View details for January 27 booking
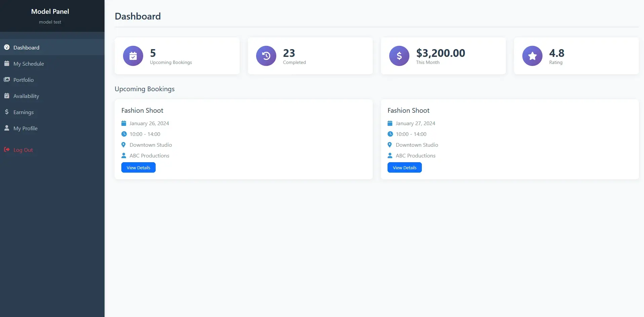The image size is (644, 317). click(405, 168)
